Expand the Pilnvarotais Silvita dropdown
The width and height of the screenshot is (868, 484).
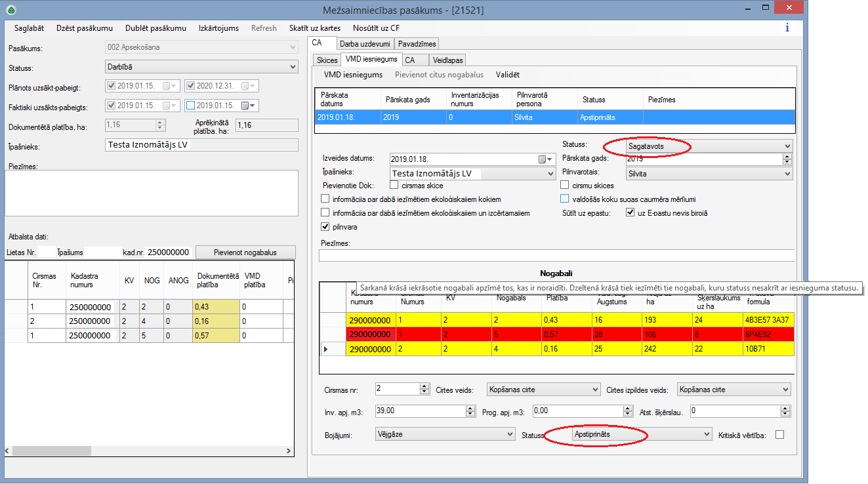click(787, 174)
